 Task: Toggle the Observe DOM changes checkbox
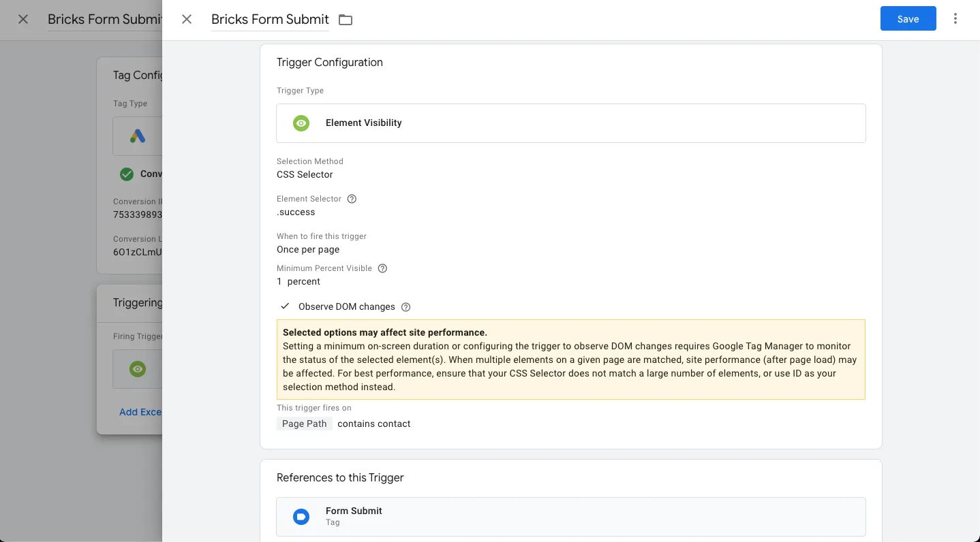285,306
